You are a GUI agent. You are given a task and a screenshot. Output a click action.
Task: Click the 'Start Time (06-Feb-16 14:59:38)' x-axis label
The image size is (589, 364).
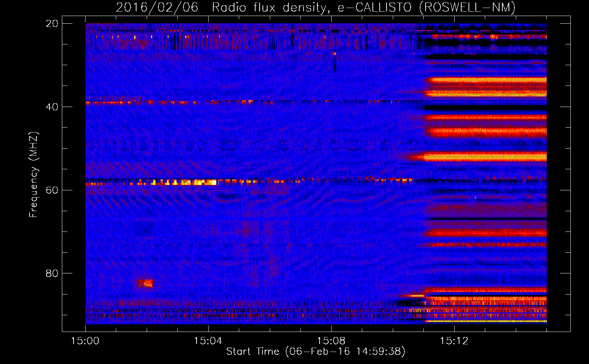316,352
